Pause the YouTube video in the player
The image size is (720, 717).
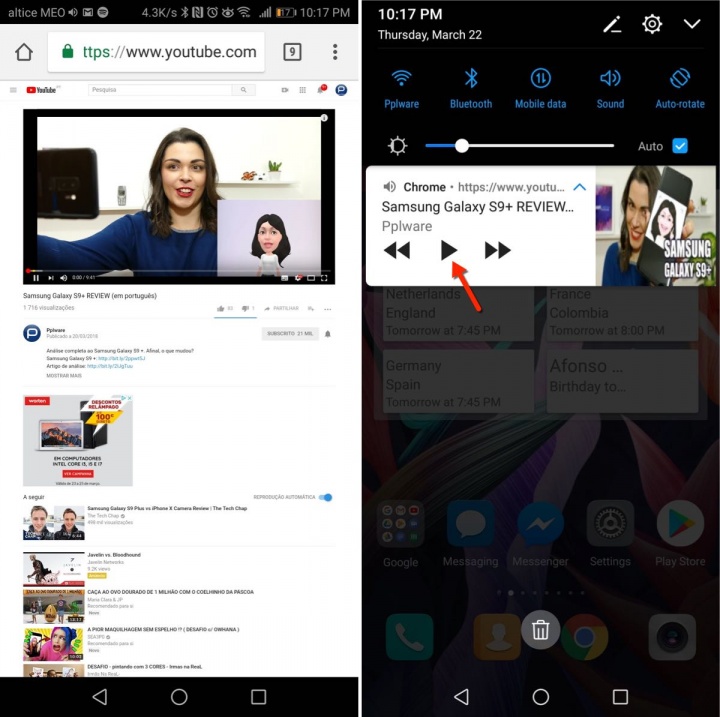(36, 278)
